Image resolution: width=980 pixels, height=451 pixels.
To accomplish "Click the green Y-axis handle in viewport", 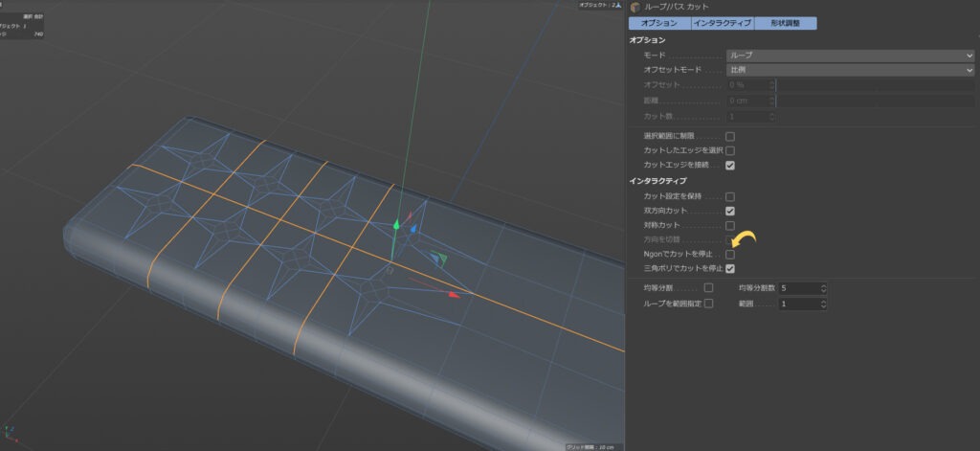I will point(395,225).
